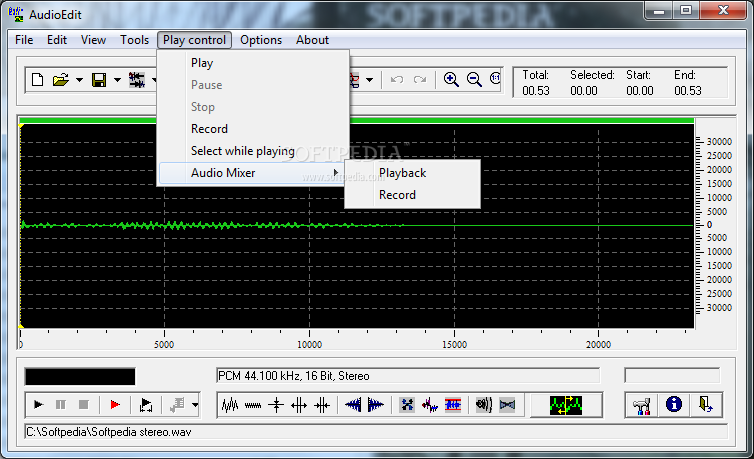This screenshot has width=754, height=459.
Task: Click the waveform at the 15000 gridline
Action: point(454,226)
